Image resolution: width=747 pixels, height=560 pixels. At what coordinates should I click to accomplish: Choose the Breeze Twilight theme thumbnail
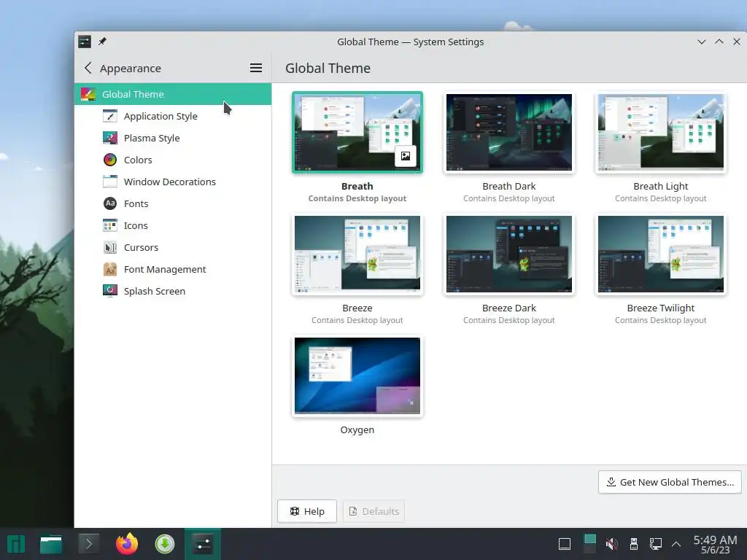coord(661,254)
